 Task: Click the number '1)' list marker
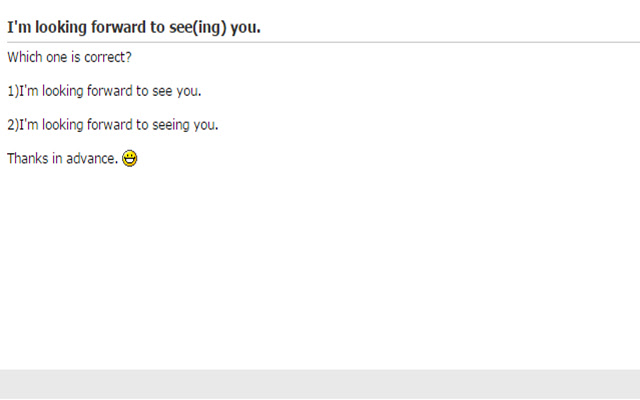[x=13, y=91]
